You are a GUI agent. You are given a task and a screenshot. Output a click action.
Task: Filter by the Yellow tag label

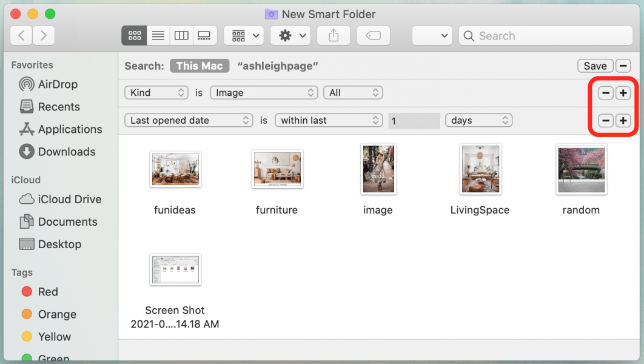(55, 337)
